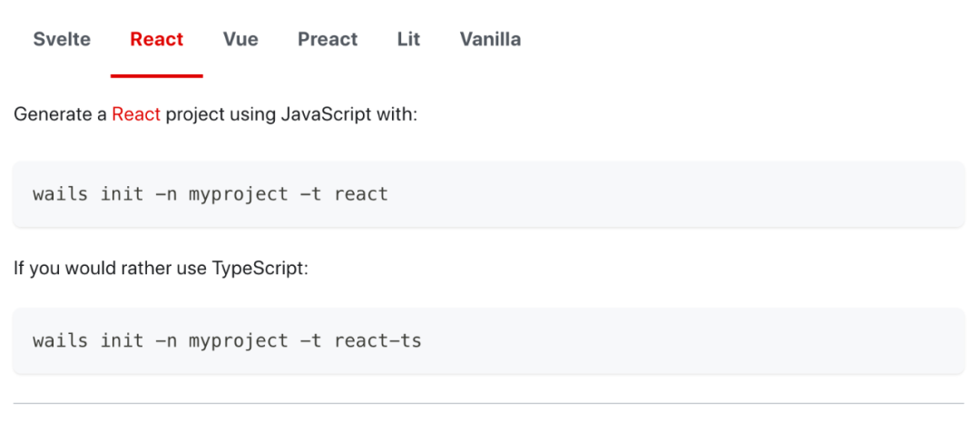Switch to the Svelte tab
Screen dimensions: 980x423
click(x=62, y=39)
